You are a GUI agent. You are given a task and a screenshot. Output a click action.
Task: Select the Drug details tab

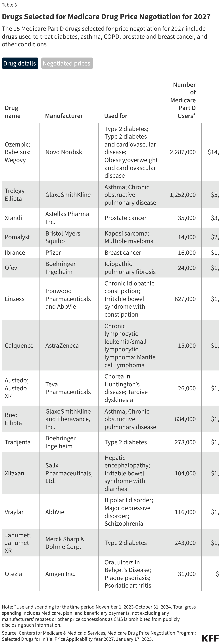(20, 63)
